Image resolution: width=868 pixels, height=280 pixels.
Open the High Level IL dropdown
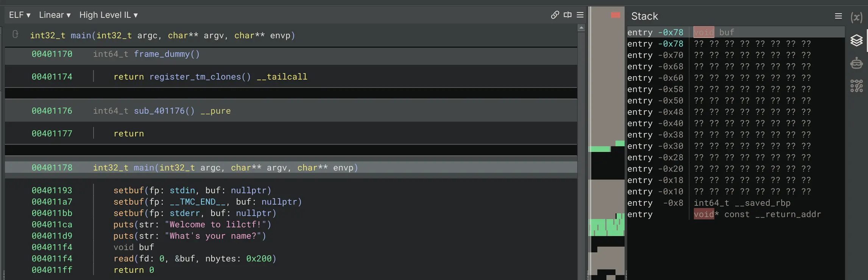click(109, 15)
